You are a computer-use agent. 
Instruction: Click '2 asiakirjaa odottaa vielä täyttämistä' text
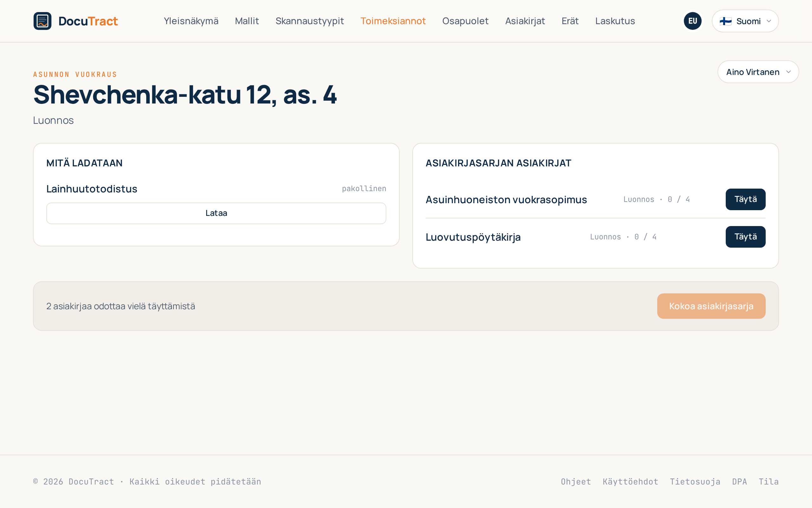(121, 306)
